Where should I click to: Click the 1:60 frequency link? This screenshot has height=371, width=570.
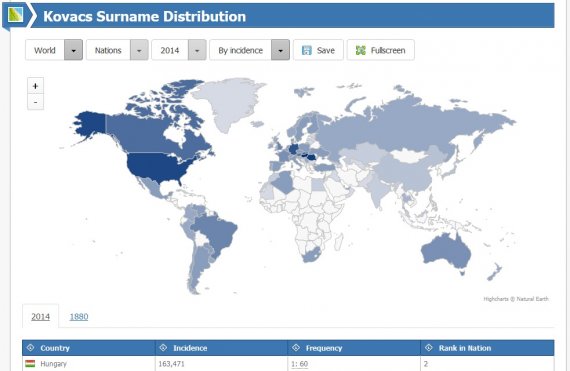coord(300,364)
